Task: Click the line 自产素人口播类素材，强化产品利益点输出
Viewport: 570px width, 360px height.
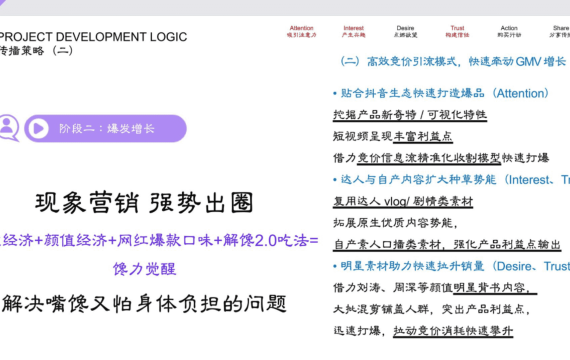Action: coord(447,244)
